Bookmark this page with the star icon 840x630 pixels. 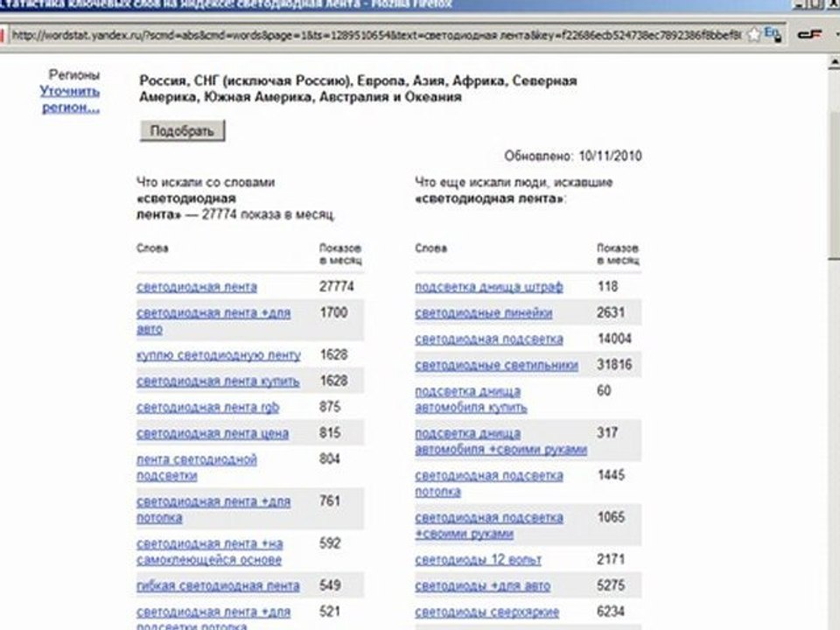pos(753,35)
